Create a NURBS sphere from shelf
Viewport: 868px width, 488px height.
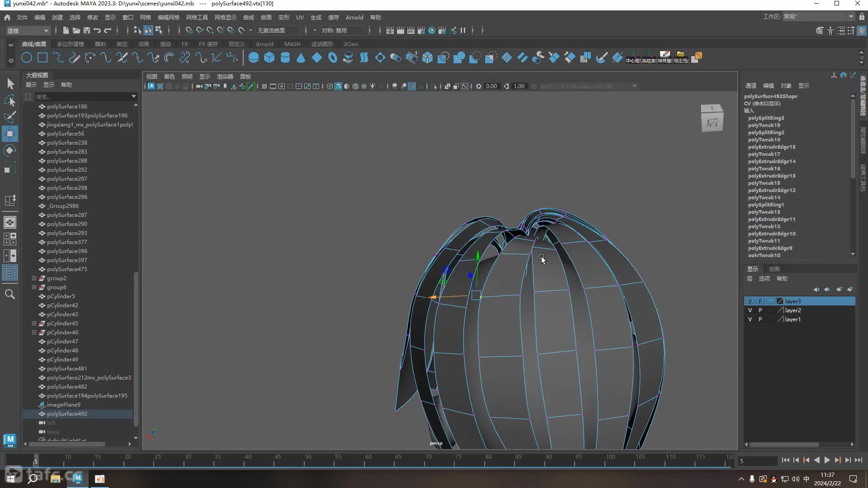(254, 58)
